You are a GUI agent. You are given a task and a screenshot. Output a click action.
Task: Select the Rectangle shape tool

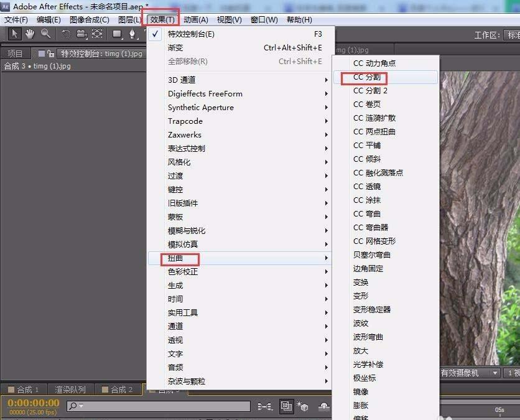coord(117,34)
